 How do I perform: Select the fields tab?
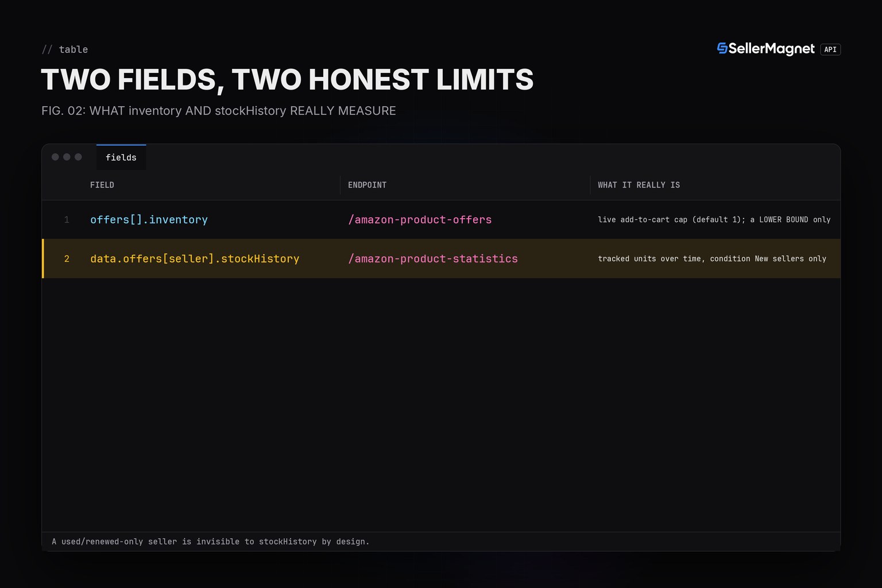point(121,157)
